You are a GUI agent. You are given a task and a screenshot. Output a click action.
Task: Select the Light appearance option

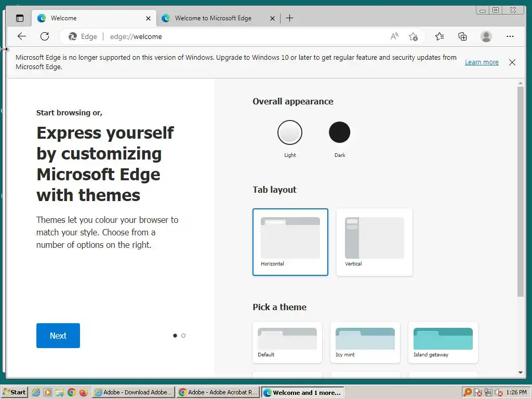pyautogui.click(x=290, y=132)
